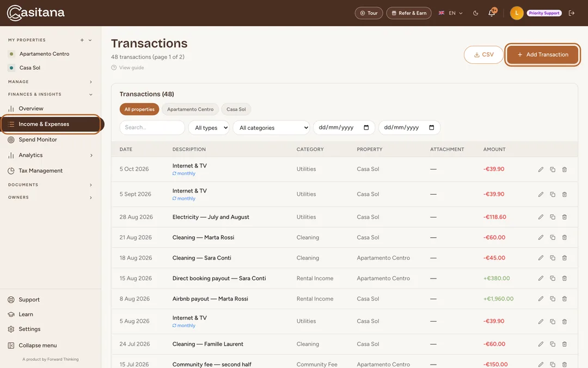The height and width of the screenshot is (368, 588).
Task: Expand the Analytics submenu
Action: click(91, 155)
